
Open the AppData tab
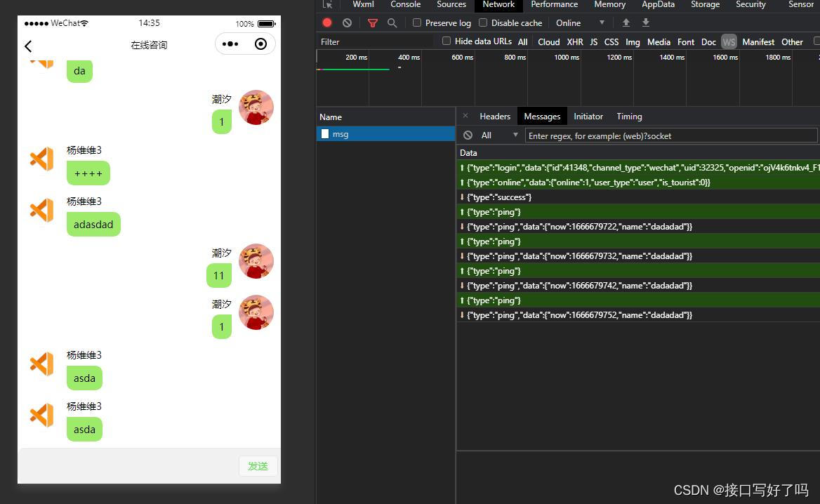[658, 4]
